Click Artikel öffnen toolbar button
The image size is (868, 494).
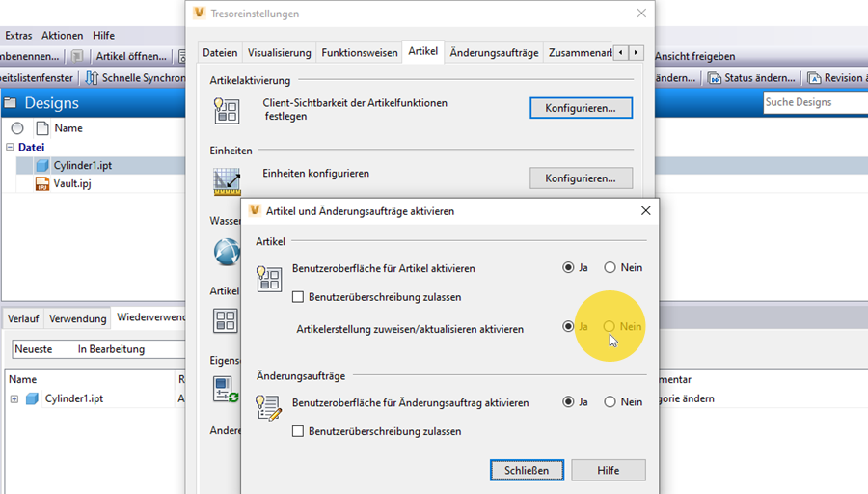131,57
